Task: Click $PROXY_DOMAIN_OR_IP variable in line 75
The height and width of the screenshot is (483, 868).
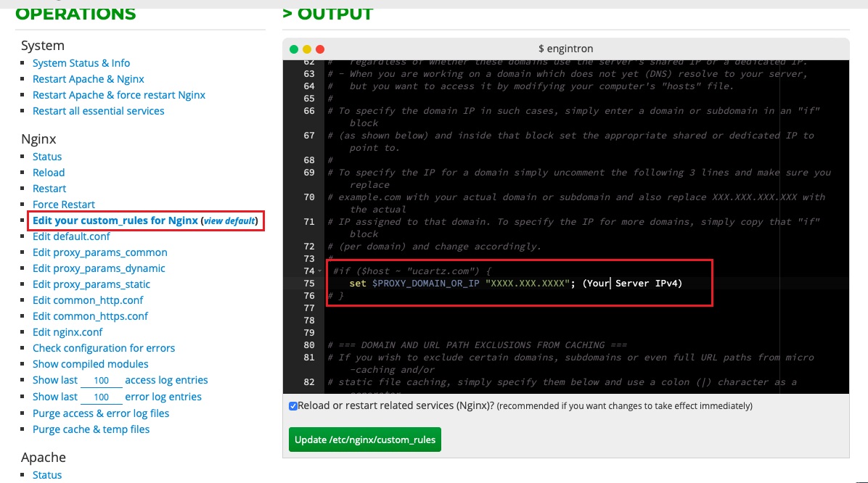Action: coord(426,284)
